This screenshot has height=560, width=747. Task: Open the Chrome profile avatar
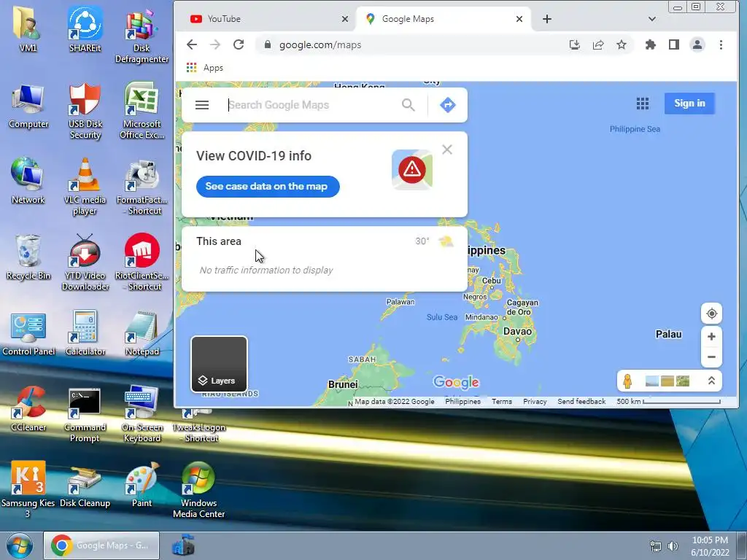click(697, 44)
